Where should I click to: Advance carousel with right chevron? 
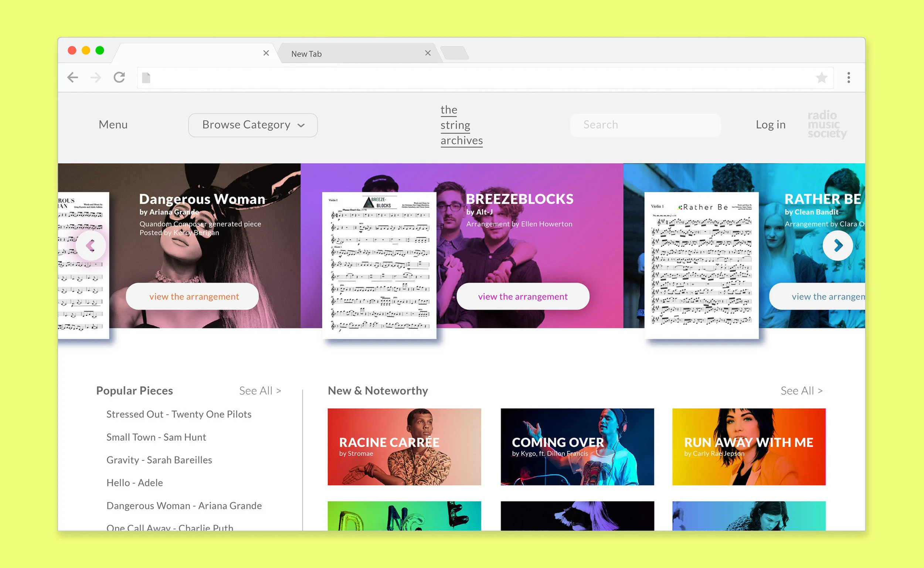tap(837, 246)
